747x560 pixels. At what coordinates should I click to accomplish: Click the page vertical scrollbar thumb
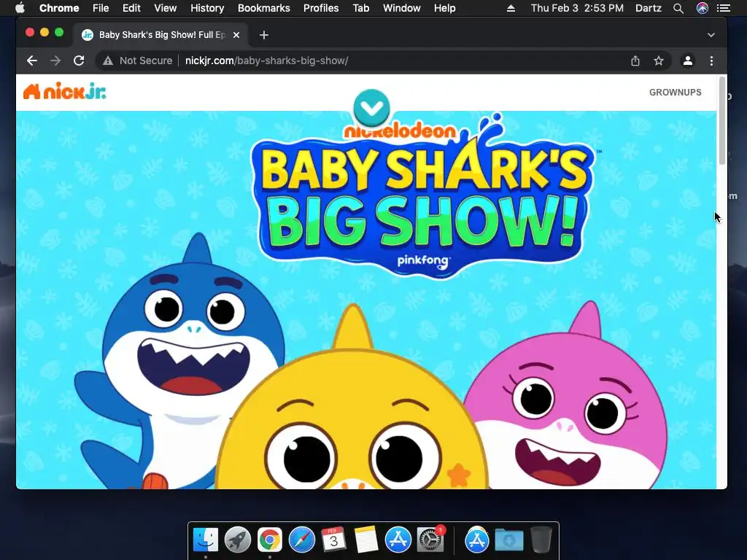click(722, 120)
